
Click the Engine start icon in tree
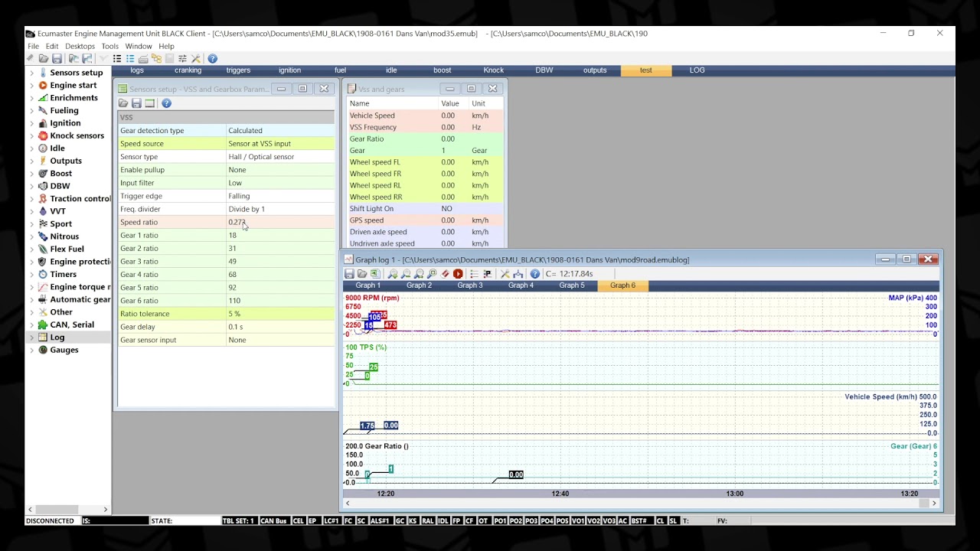43,85
